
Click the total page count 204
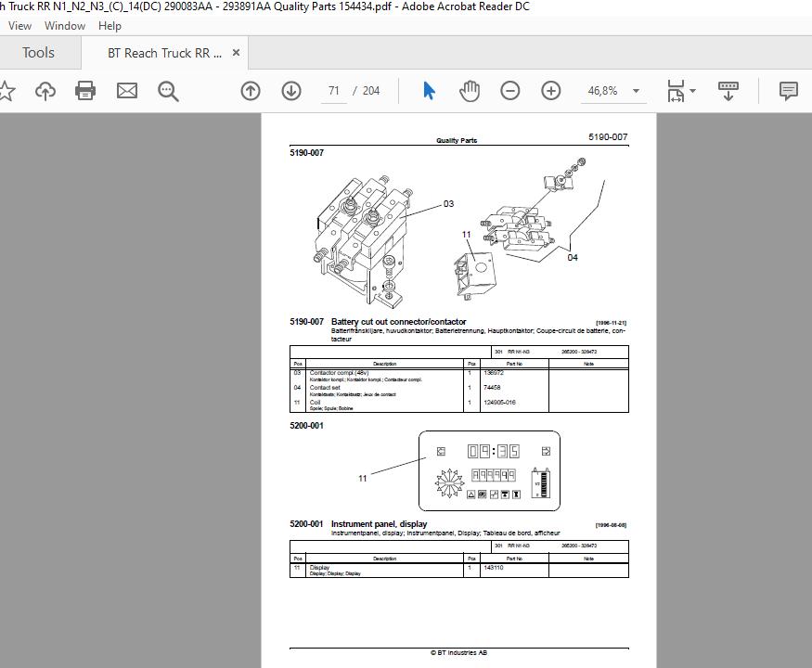click(x=371, y=91)
